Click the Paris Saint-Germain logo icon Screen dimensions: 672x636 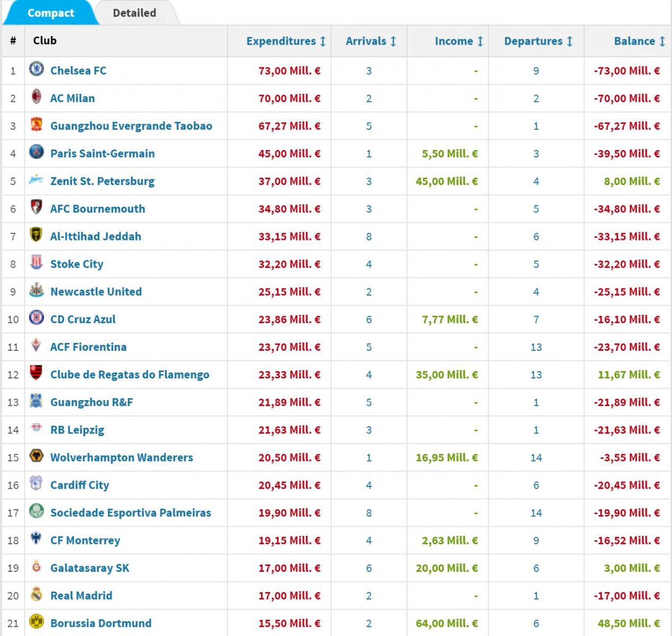[x=36, y=152]
